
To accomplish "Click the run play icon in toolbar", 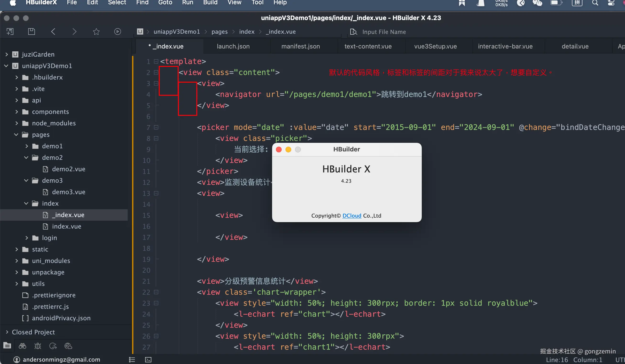I will (x=118, y=32).
